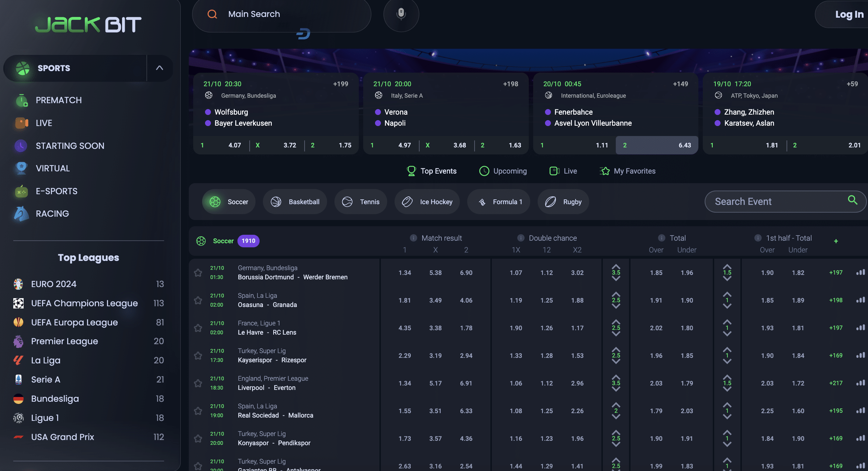The height and width of the screenshot is (471, 868).
Task: Select Over 2.02 for Le Havre - Lens
Action: click(656, 328)
